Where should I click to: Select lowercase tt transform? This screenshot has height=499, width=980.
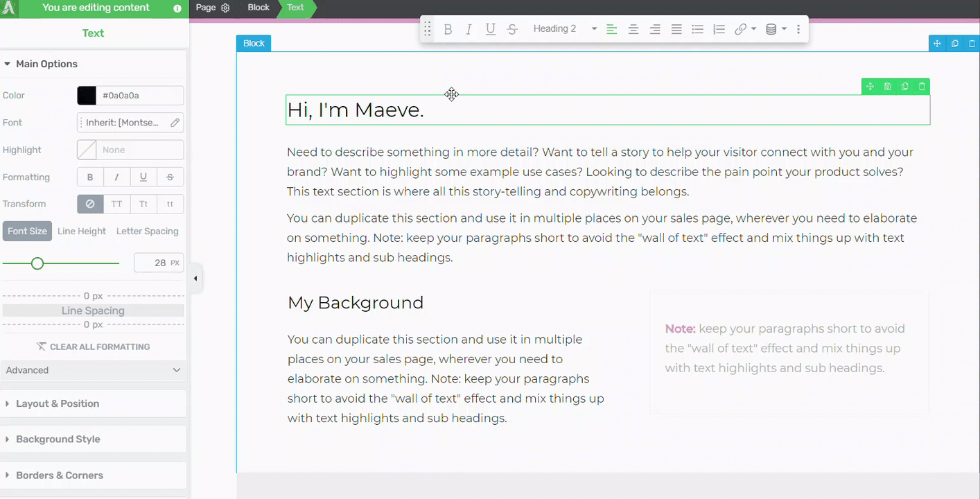coord(170,204)
